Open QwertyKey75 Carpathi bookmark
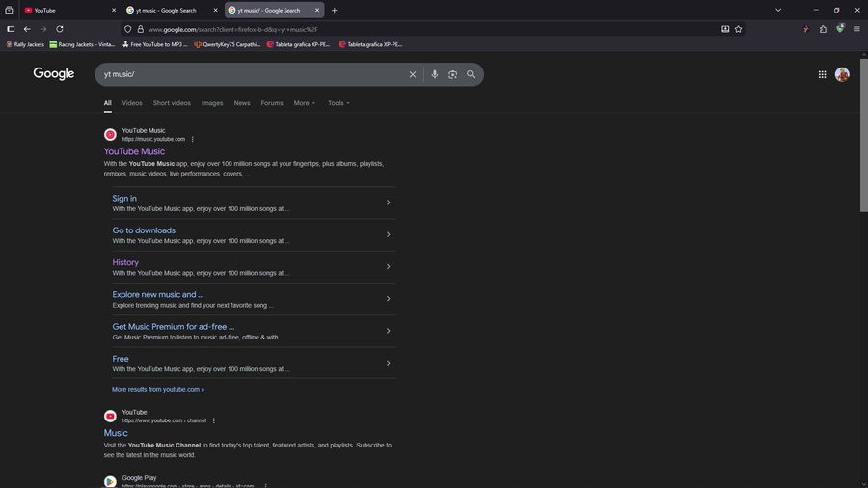Image resolution: width=868 pixels, height=488 pixels. click(227, 44)
